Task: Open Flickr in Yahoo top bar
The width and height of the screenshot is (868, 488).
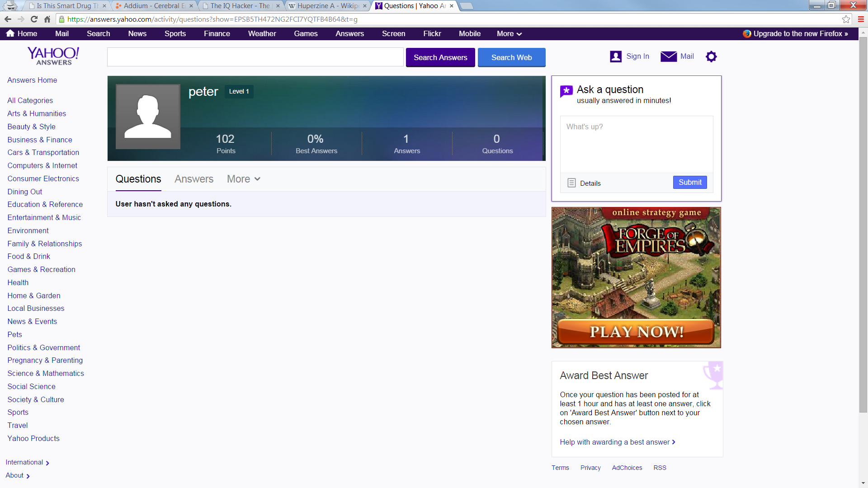Action: point(432,34)
